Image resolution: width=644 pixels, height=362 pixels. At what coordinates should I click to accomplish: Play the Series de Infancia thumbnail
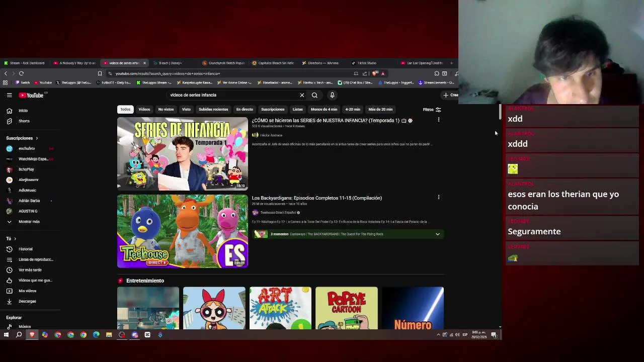tap(183, 154)
